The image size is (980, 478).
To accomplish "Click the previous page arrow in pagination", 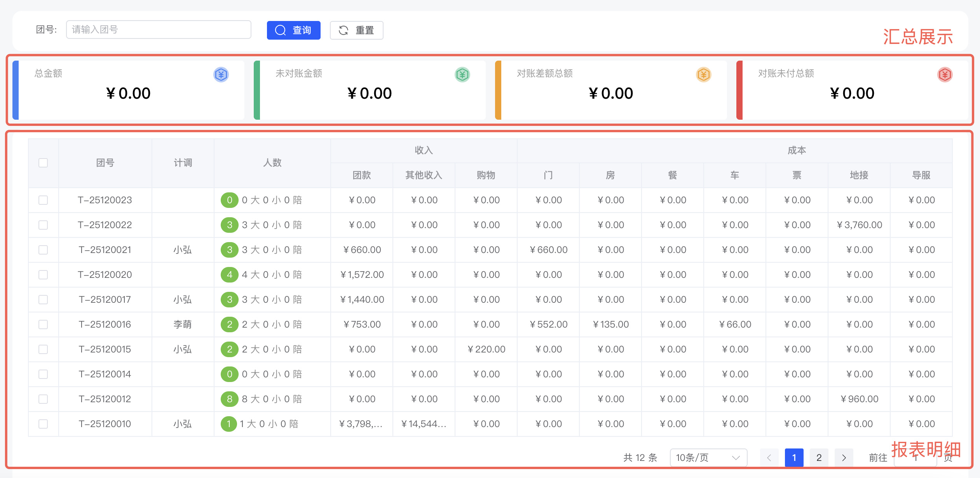I will pyautogui.click(x=769, y=457).
